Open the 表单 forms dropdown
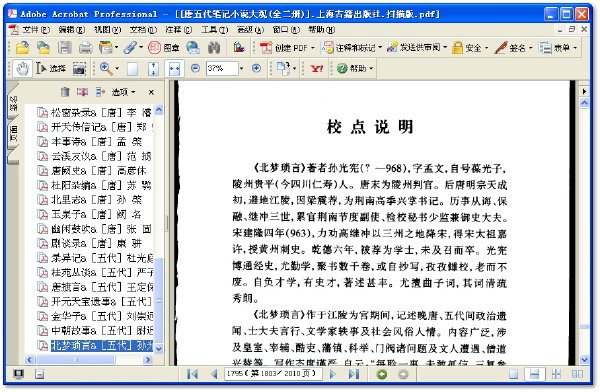The height and width of the screenshot is (392, 600). tap(558, 48)
